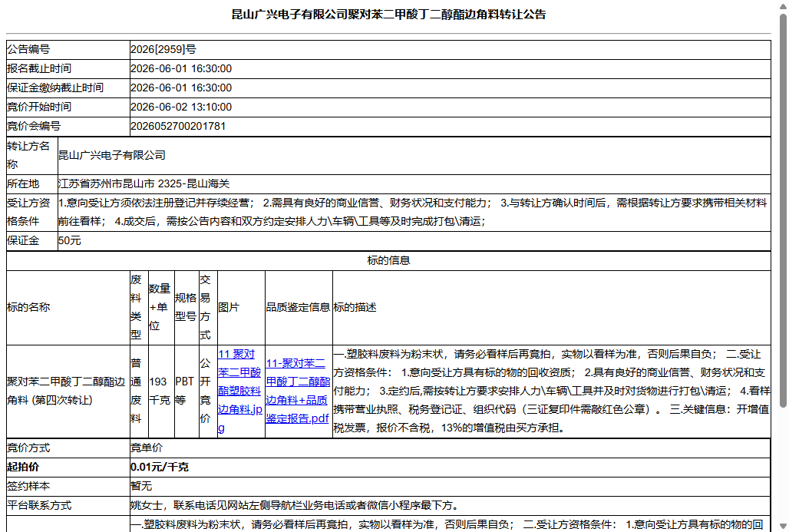Click the 交易方式 column header
The width and height of the screenshot is (789, 532).
pos(205,308)
